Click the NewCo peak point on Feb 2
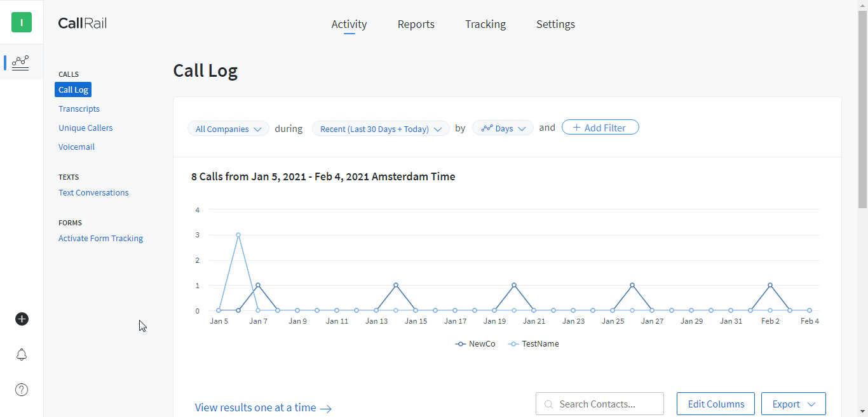 (770, 285)
